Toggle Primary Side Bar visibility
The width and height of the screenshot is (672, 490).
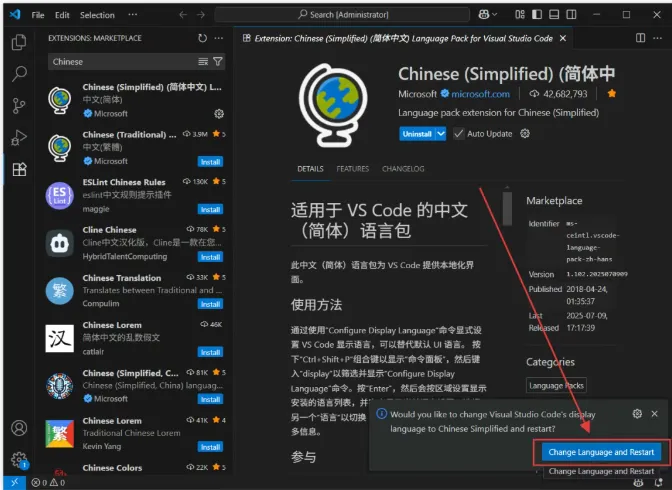point(537,15)
